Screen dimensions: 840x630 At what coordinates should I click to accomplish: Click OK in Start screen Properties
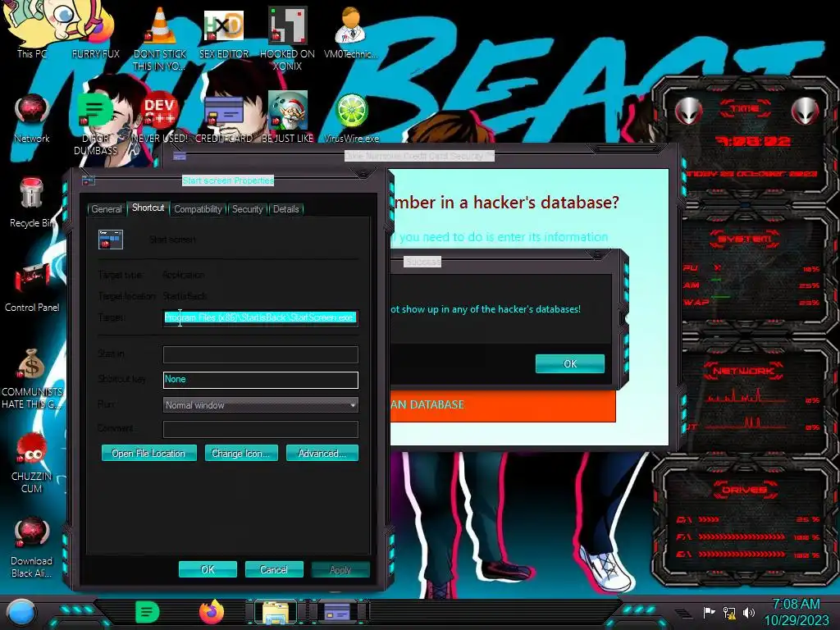tap(208, 569)
